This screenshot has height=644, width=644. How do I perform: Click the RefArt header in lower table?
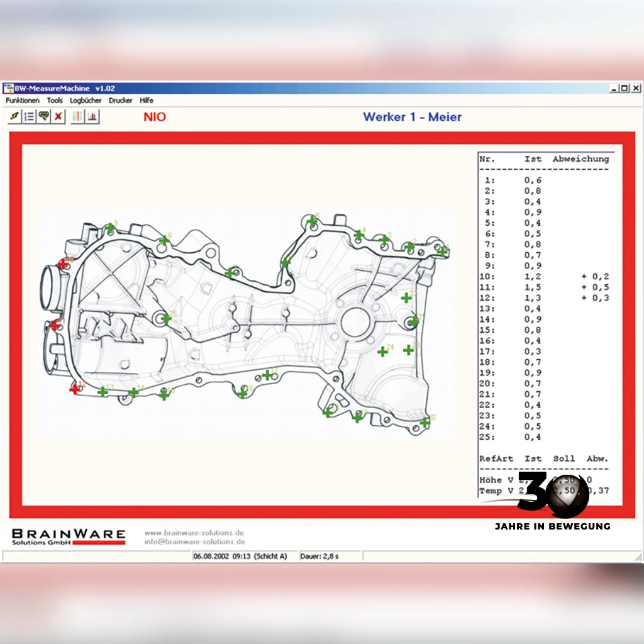496,458
